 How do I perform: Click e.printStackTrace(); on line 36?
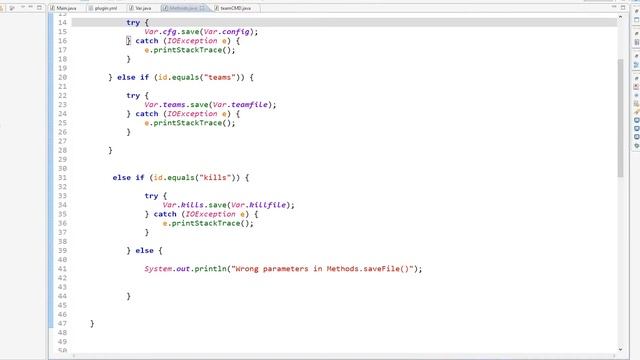click(208, 223)
